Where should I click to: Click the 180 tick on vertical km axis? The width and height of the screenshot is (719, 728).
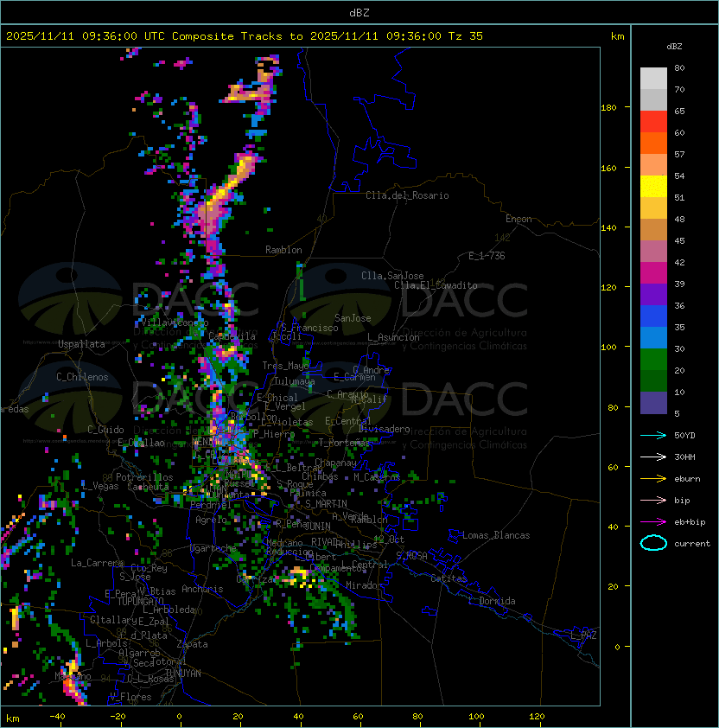click(x=608, y=108)
